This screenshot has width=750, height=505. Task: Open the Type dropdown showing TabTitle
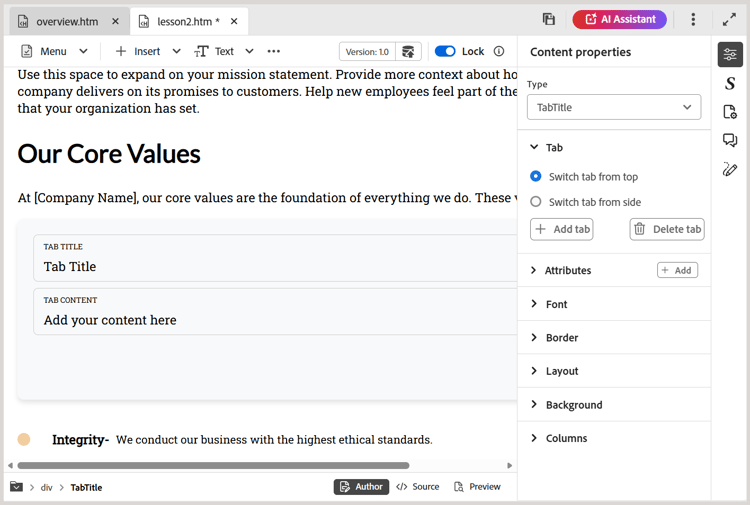614,107
